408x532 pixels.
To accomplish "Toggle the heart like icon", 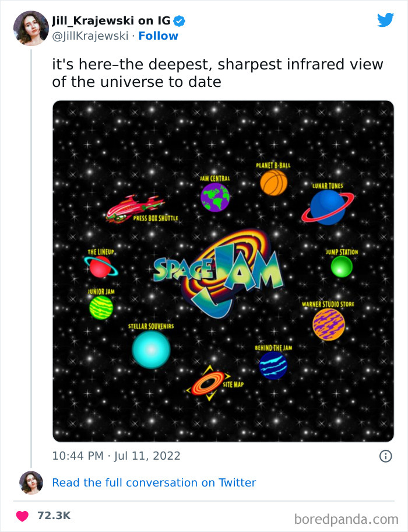I will [22, 516].
